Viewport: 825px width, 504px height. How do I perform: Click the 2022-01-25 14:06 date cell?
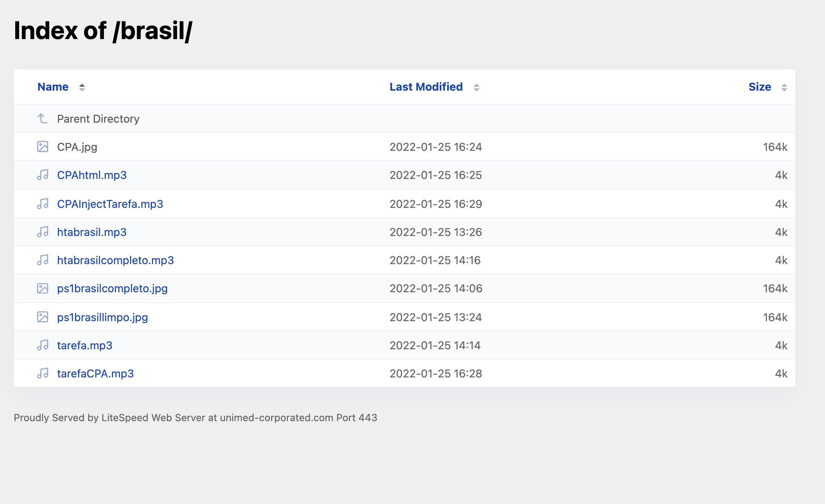click(x=436, y=288)
